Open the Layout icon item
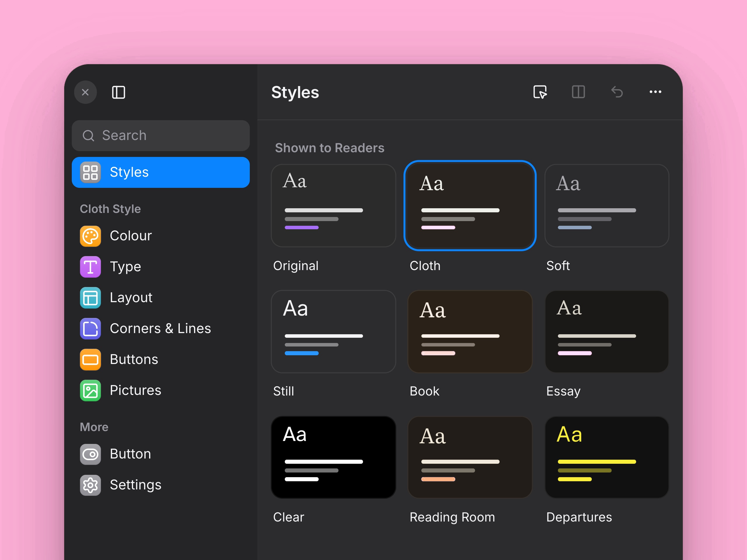Viewport: 747px width, 560px height. pyautogui.click(x=90, y=298)
